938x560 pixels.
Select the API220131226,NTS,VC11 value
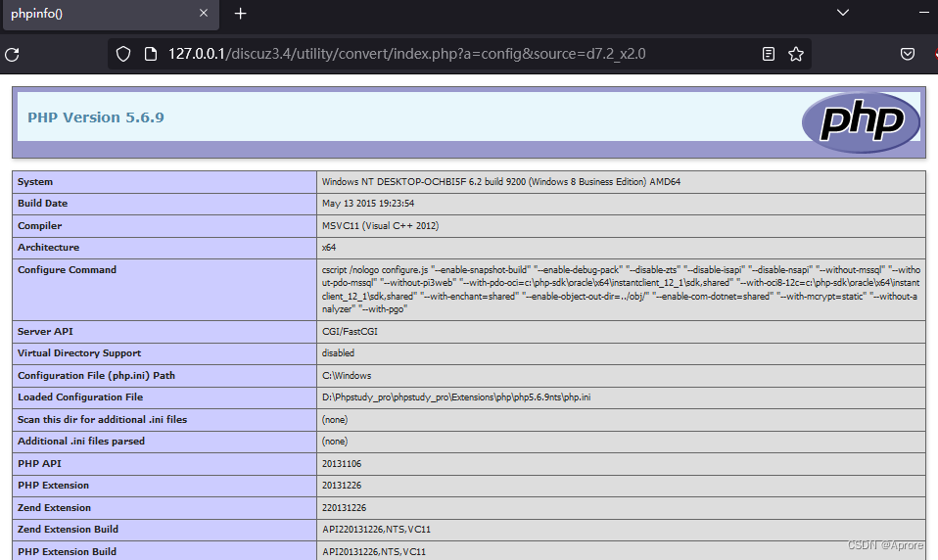pyautogui.click(x=376, y=530)
